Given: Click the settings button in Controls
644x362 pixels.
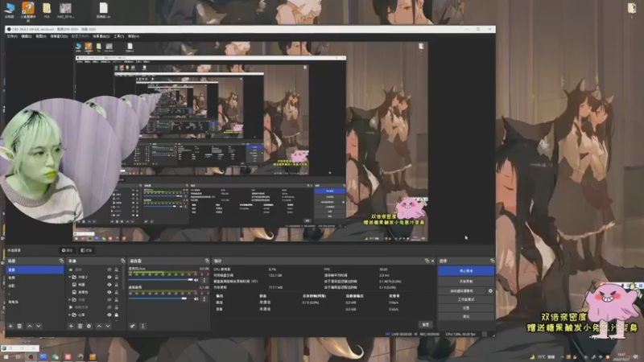Looking at the screenshot, I should (466, 308).
